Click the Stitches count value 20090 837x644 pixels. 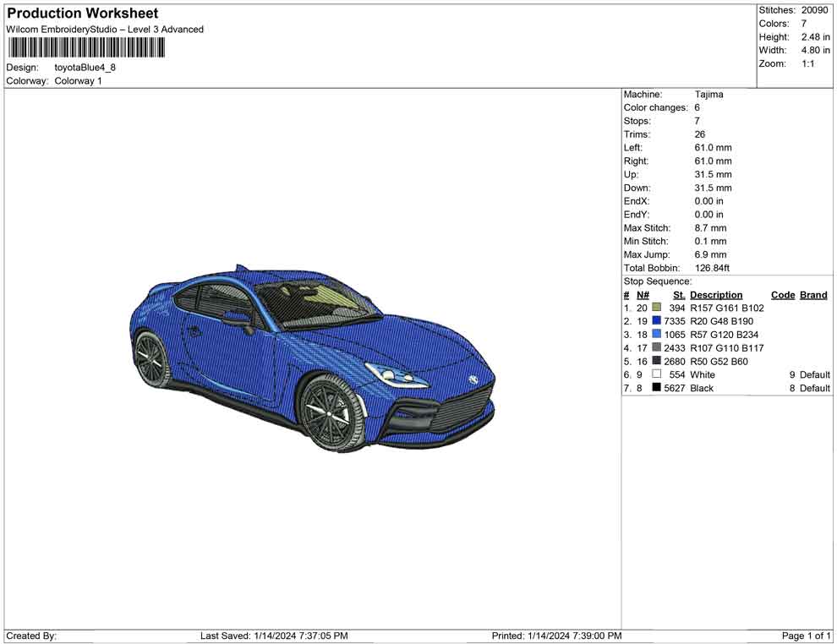click(814, 10)
